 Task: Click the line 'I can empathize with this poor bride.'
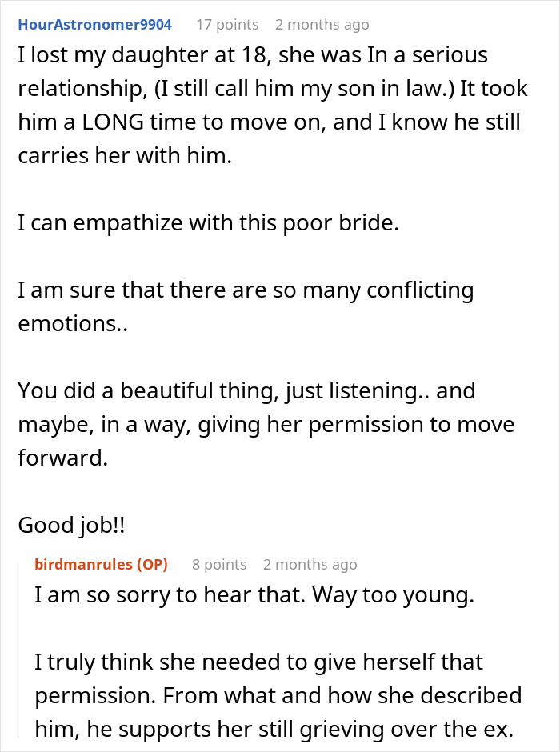pos(209,223)
